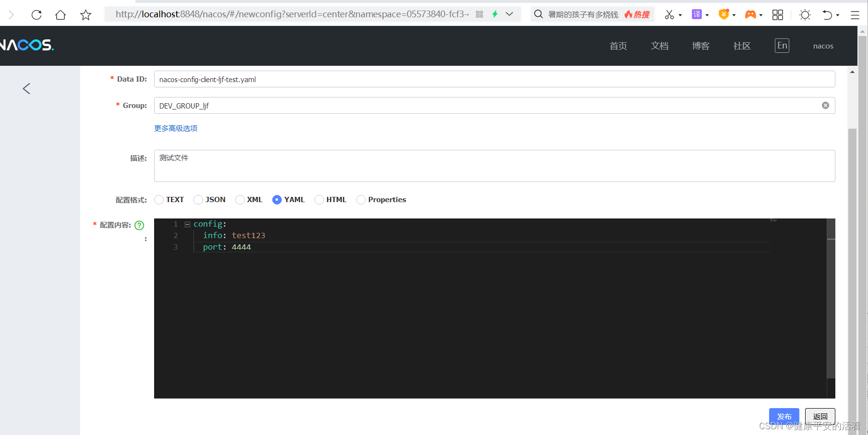Click the search magnifier icon

[539, 14]
